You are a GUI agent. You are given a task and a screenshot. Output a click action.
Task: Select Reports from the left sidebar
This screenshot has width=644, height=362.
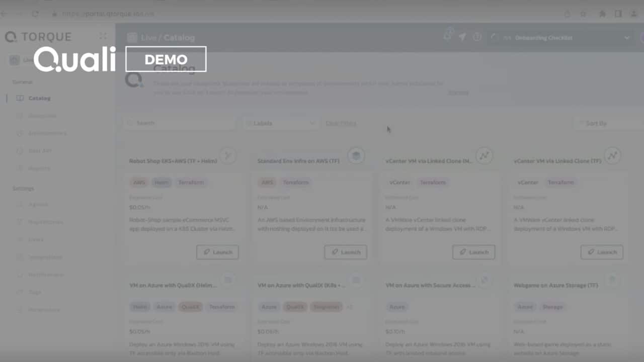point(40,168)
